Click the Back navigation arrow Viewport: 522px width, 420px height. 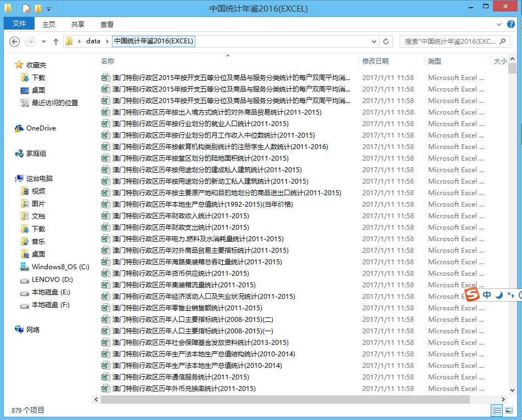14,42
